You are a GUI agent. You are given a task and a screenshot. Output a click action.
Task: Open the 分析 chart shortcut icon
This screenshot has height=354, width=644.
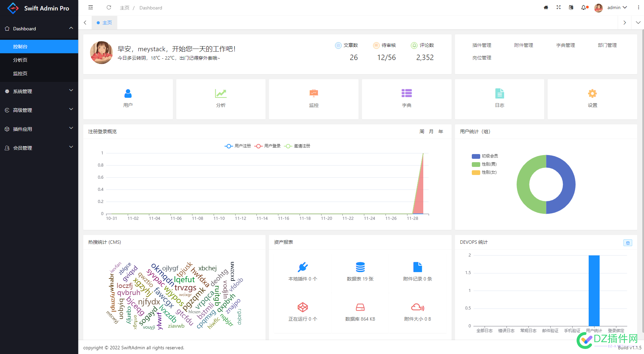[x=221, y=93]
